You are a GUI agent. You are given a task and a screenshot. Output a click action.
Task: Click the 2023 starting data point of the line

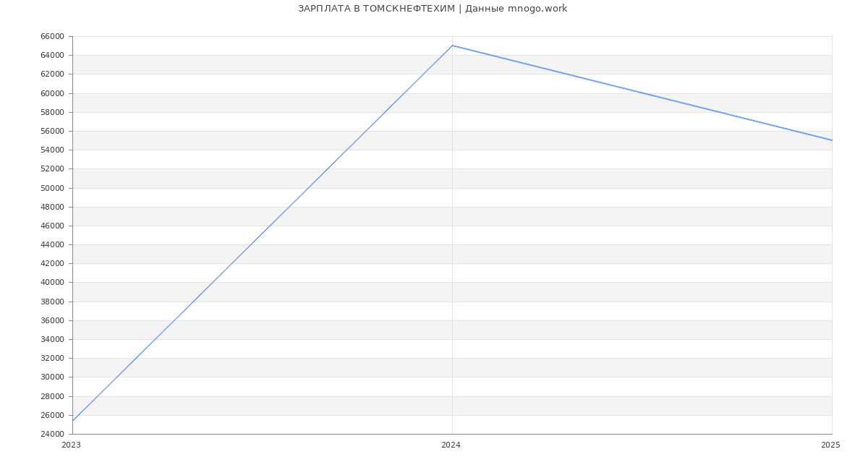[x=72, y=421]
